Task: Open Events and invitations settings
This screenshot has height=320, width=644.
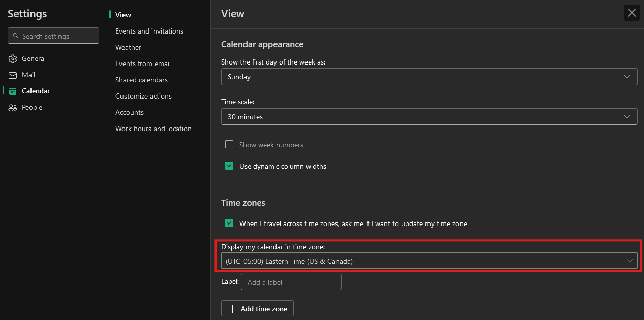Action: (149, 31)
